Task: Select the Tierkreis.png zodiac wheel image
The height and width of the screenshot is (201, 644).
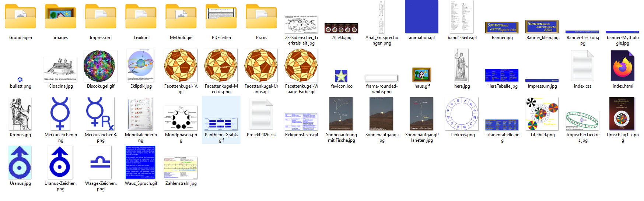Action: (x=462, y=114)
